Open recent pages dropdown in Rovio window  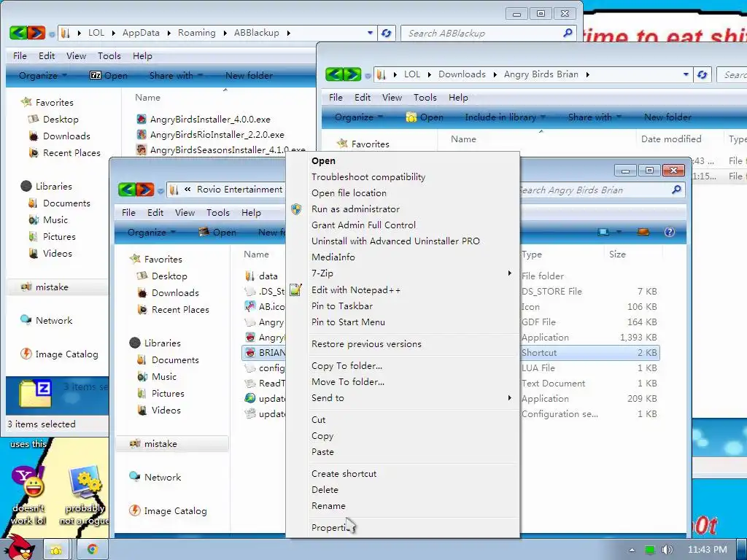(160, 190)
